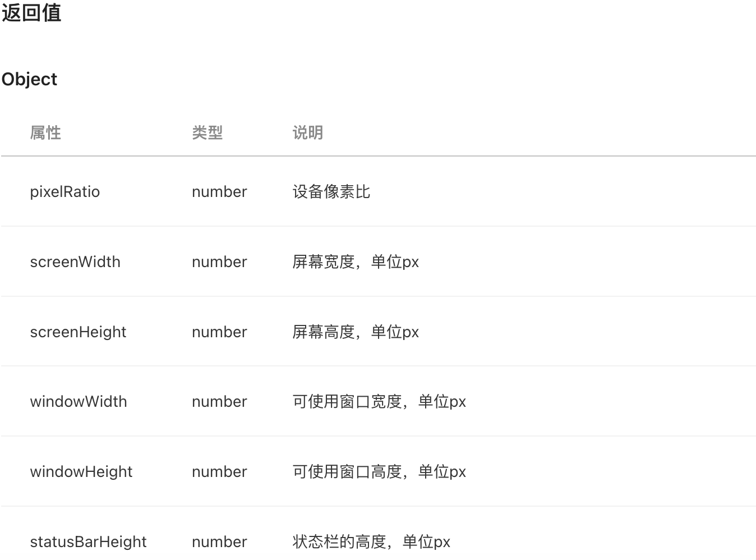The width and height of the screenshot is (756, 560).
Task: Click the 说明 column header
Action: click(308, 133)
